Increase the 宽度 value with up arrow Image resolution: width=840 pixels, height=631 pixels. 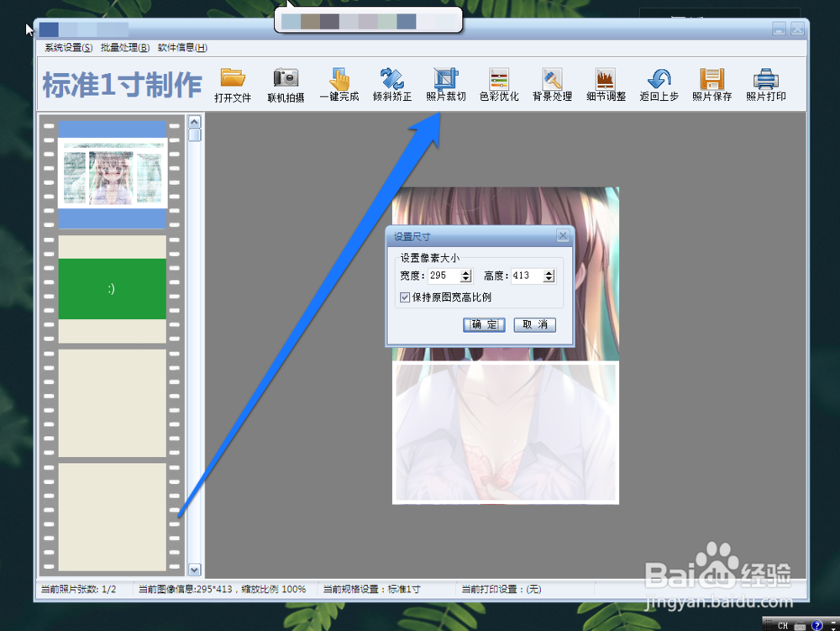(466, 272)
